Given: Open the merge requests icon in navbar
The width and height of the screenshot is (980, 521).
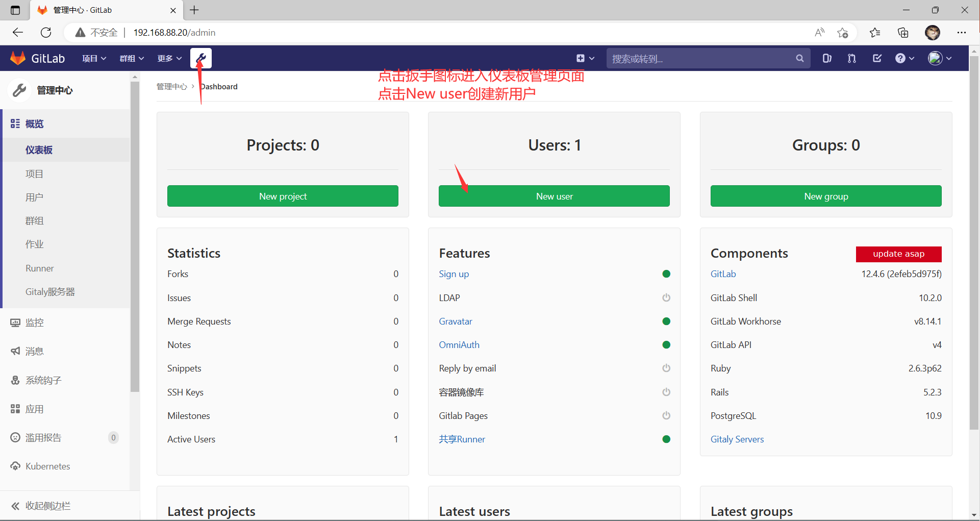Looking at the screenshot, I should [851, 58].
